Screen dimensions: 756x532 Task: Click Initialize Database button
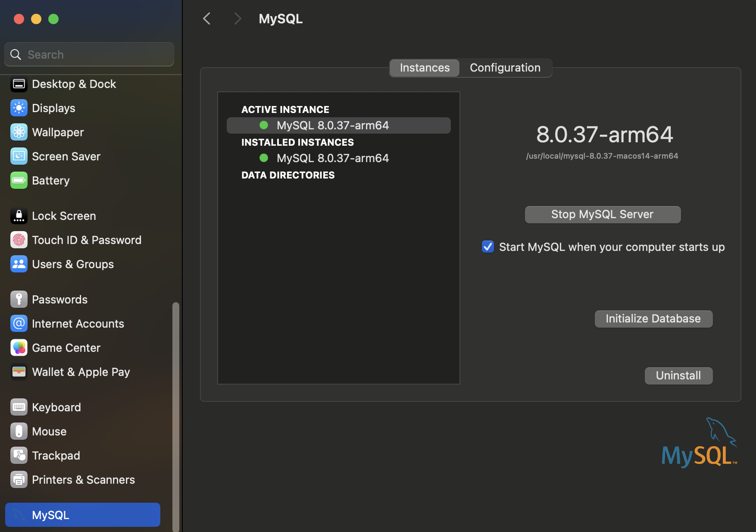pyautogui.click(x=653, y=319)
